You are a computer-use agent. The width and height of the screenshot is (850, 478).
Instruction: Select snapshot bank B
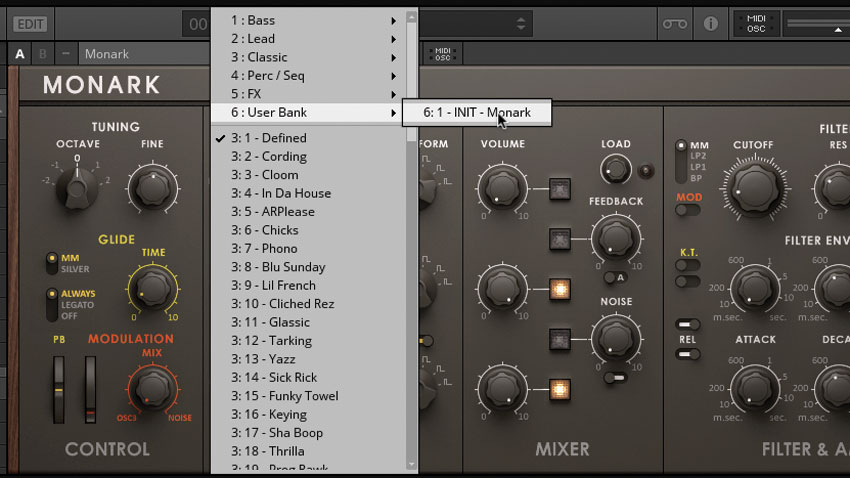(x=43, y=54)
